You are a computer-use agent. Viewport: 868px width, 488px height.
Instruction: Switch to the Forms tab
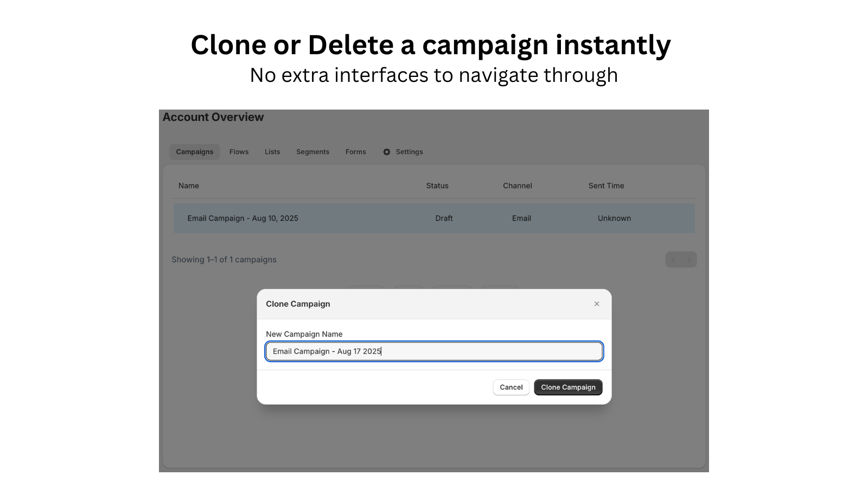point(355,152)
